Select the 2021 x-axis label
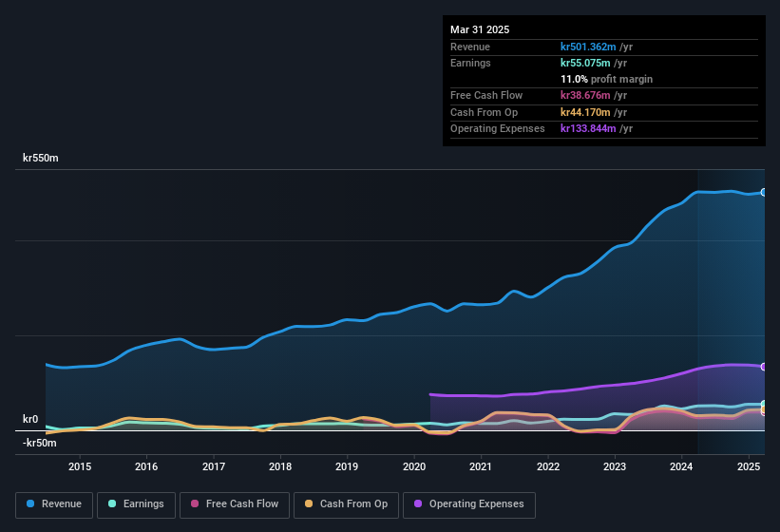This screenshot has height=532, width=780. 481,466
